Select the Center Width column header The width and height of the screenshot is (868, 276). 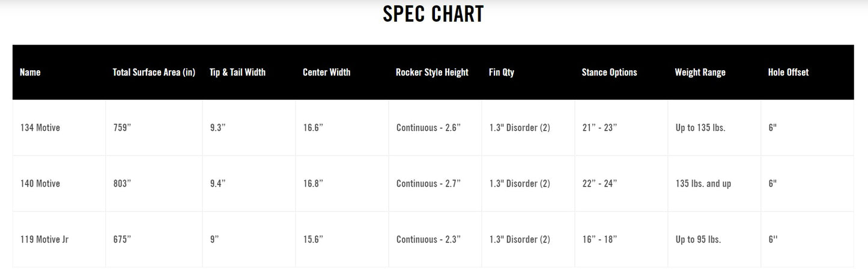pyautogui.click(x=326, y=72)
